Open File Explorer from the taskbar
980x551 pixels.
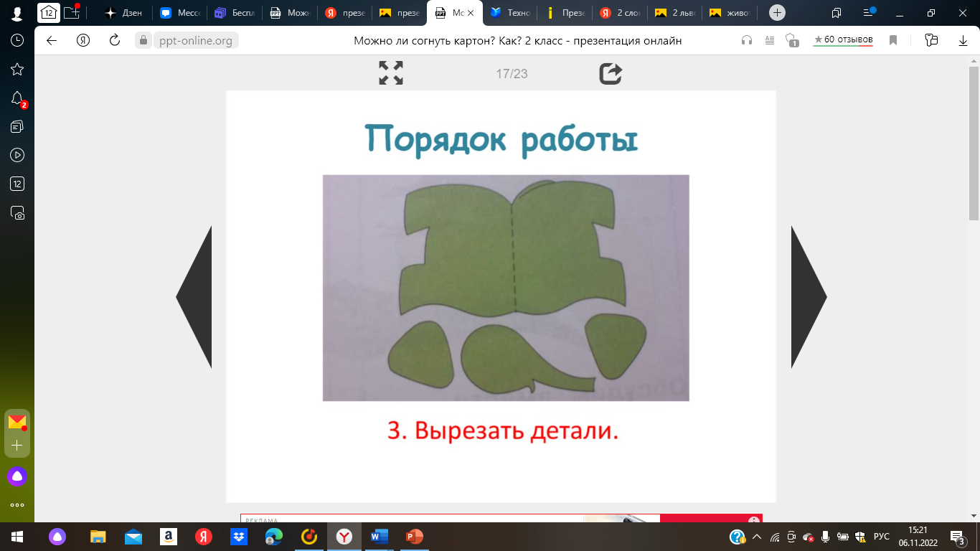pos(98,537)
